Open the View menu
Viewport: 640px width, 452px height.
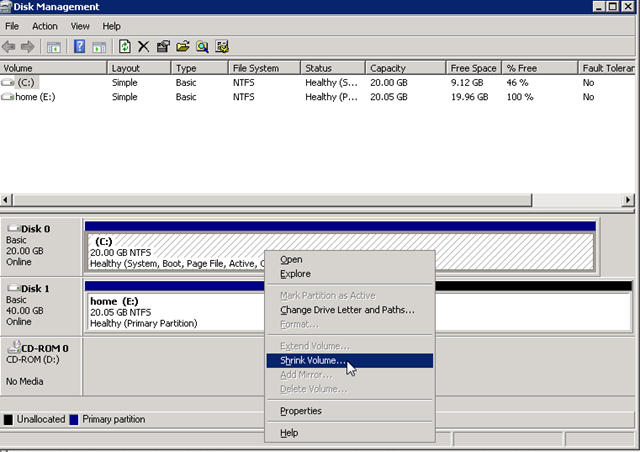[80, 26]
